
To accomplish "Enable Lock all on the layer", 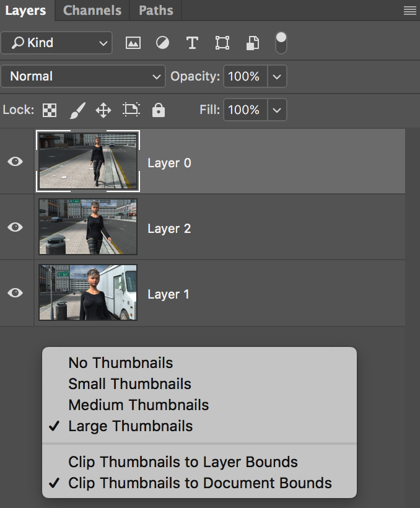I will click(158, 110).
